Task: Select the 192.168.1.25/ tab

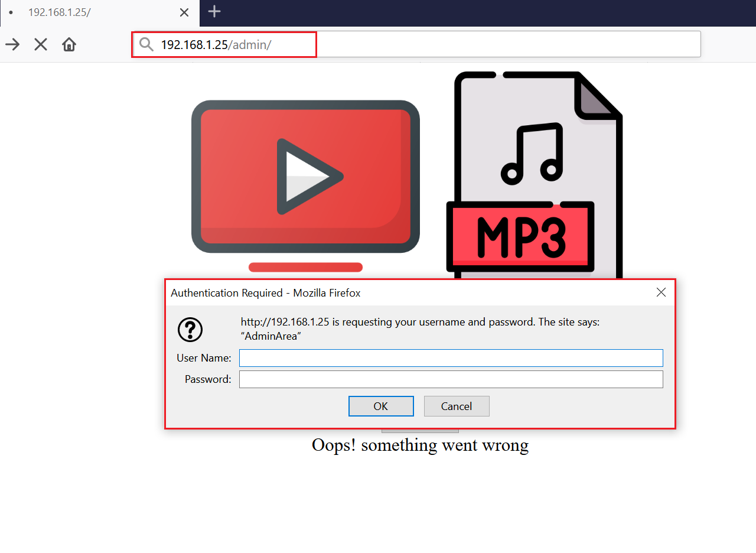Action: pyautogui.click(x=89, y=12)
